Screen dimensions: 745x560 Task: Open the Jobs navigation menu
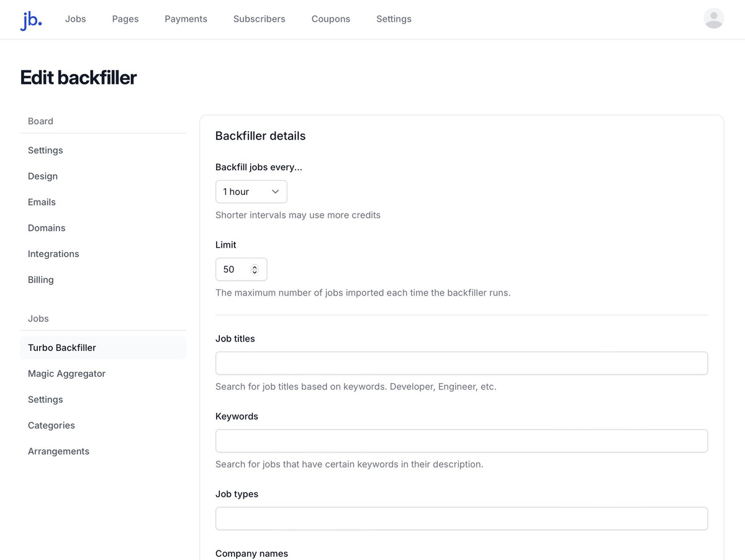tap(76, 19)
